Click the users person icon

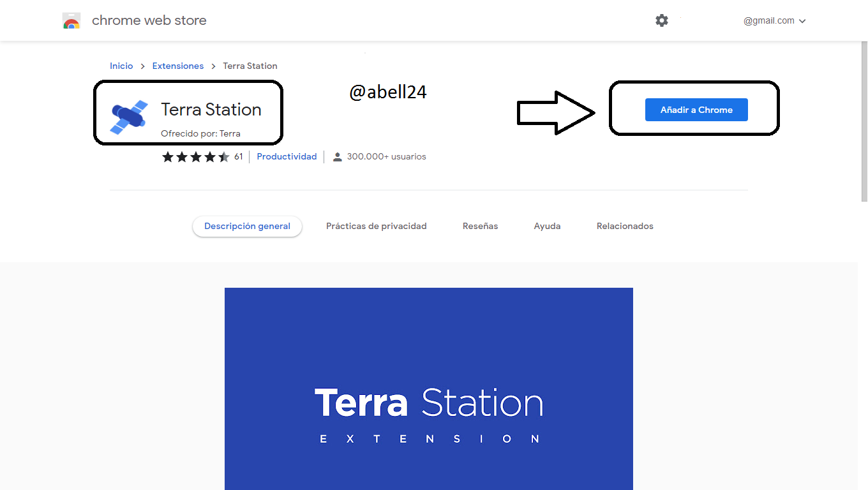pyautogui.click(x=338, y=157)
